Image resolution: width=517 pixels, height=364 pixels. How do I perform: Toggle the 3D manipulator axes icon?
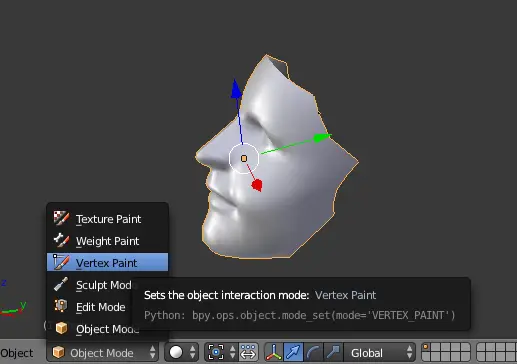[273, 352]
